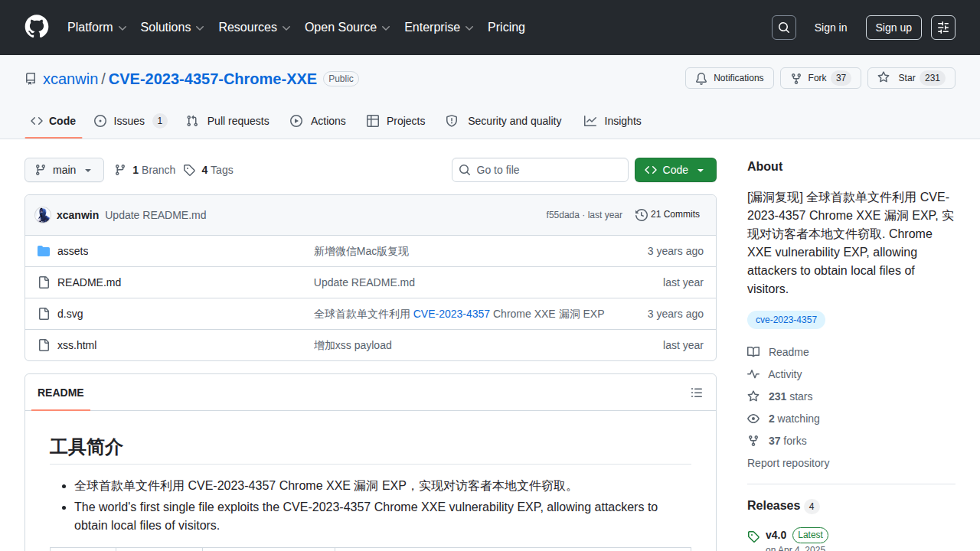
Task: Expand the Enterprise menu
Action: 439,28
